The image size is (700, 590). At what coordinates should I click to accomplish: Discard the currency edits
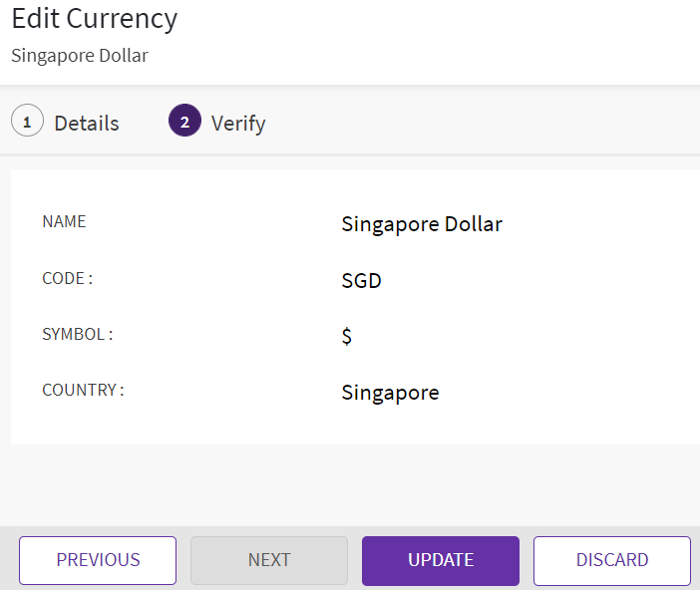click(x=612, y=560)
